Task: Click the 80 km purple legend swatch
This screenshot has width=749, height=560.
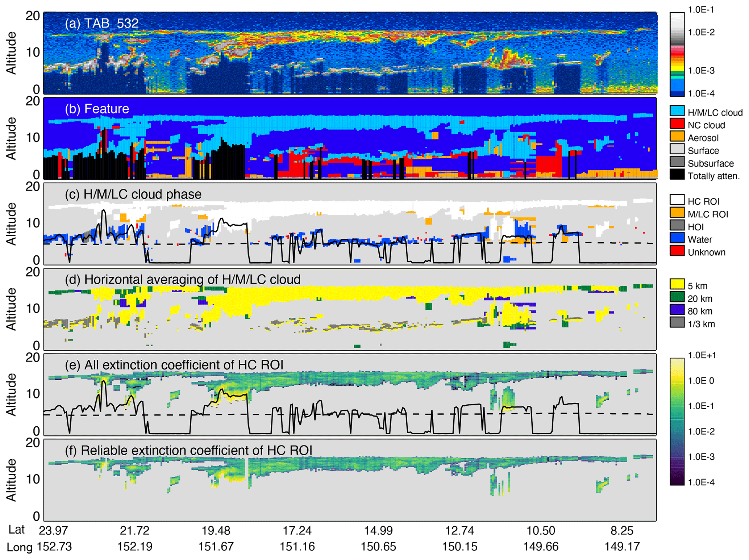Action: [677, 310]
